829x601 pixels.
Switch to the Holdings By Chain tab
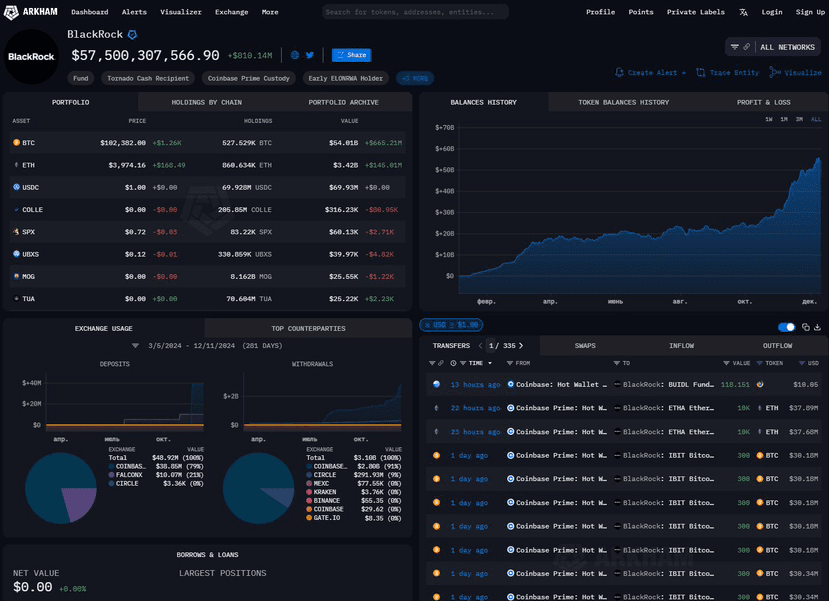(207, 102)
